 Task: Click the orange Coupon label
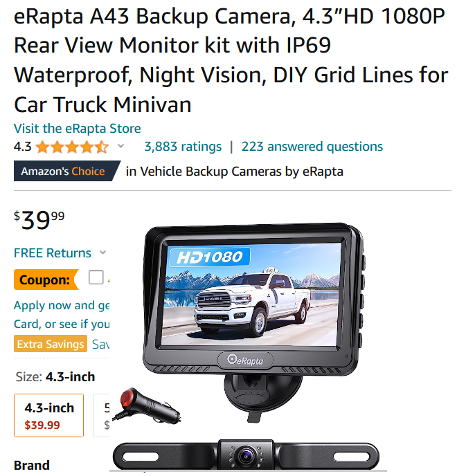pos(46,280)
